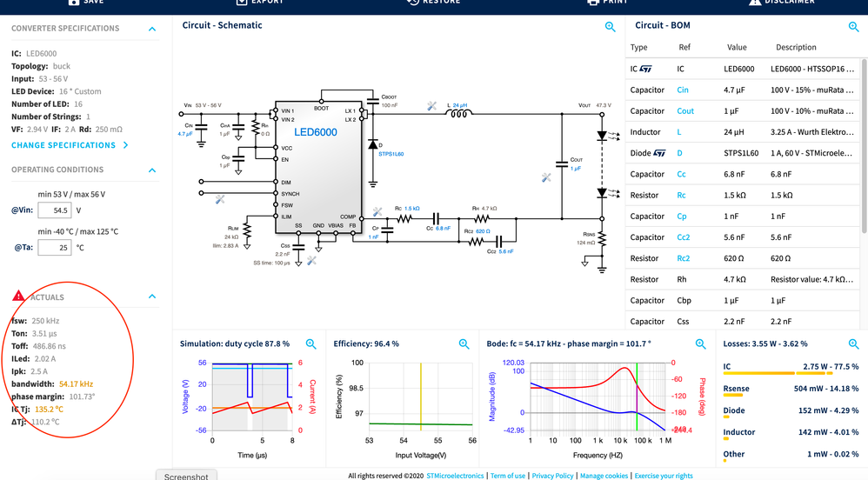Click the Restore icon in the top bar
This screenshot has width=868, height=480.
[x=413, y=2]
